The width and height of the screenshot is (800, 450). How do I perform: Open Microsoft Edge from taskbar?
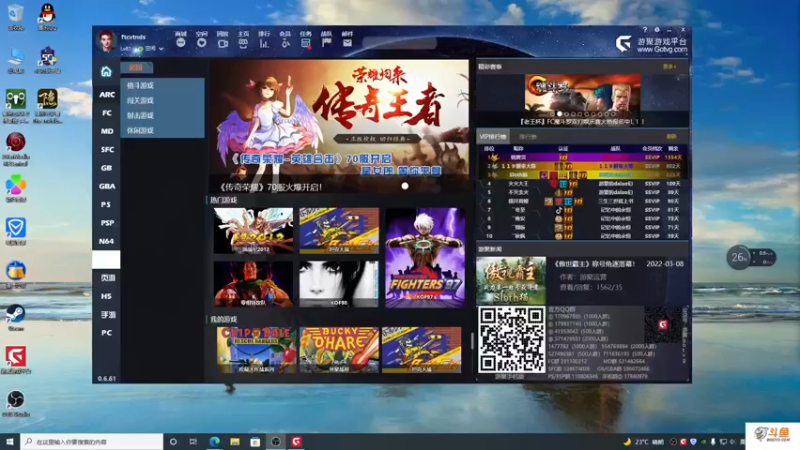(x=214, y=441)
